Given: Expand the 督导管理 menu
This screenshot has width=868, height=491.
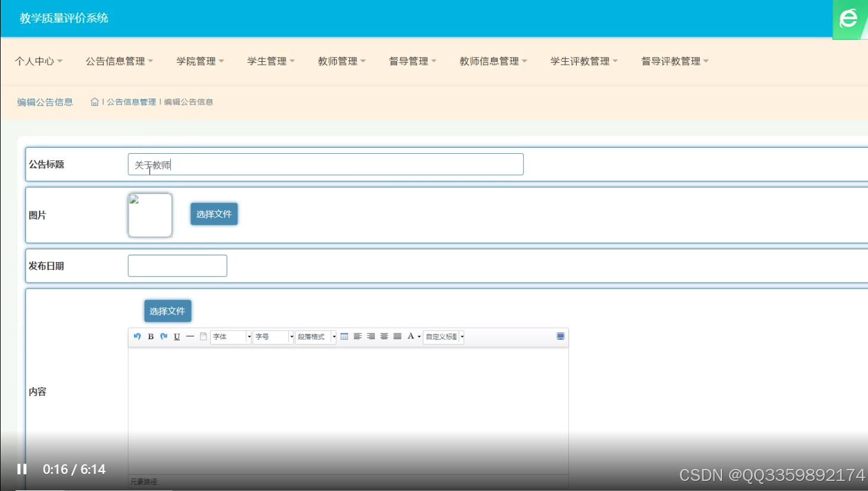Looking at the screenshot, I should (412, 61).
